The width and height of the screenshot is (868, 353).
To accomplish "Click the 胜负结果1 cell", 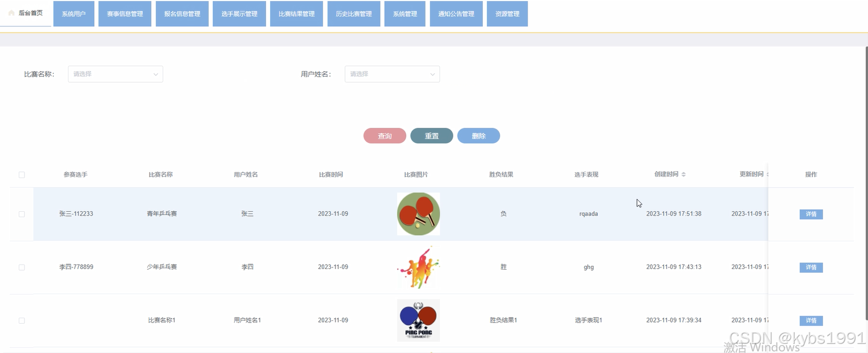I will pyautogui.click(x=504, y=320).
